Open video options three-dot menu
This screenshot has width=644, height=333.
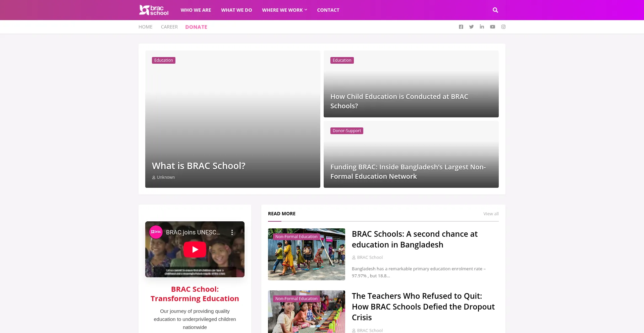[x=232, y=232]
